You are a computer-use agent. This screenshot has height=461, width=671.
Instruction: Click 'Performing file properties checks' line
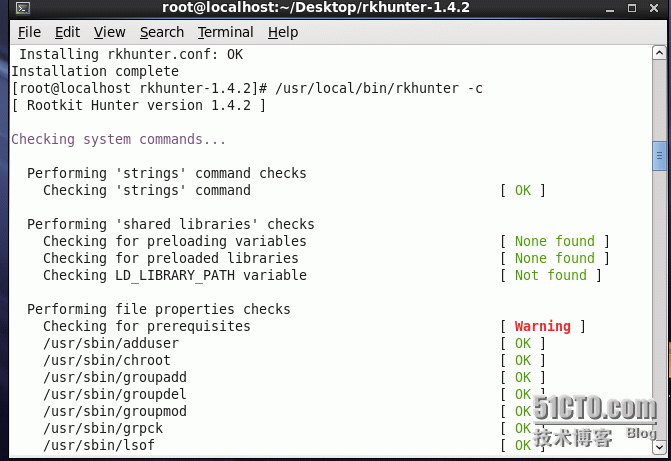coord(159,309)
